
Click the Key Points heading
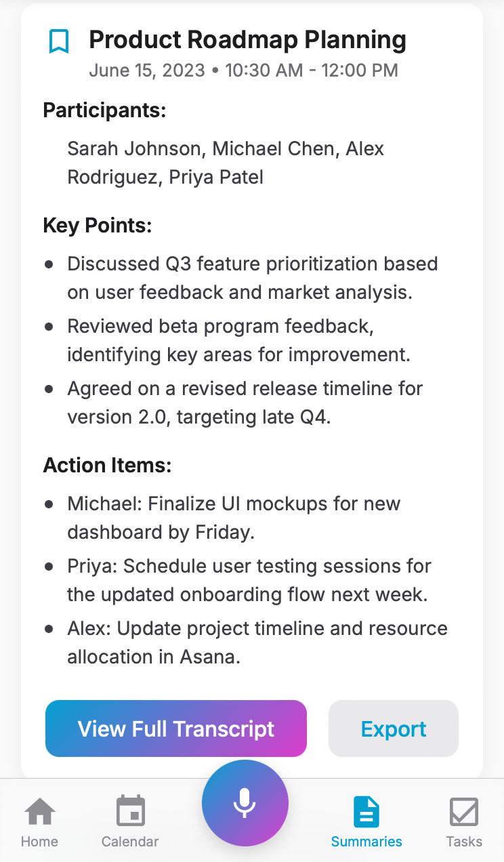click(98, 226)
